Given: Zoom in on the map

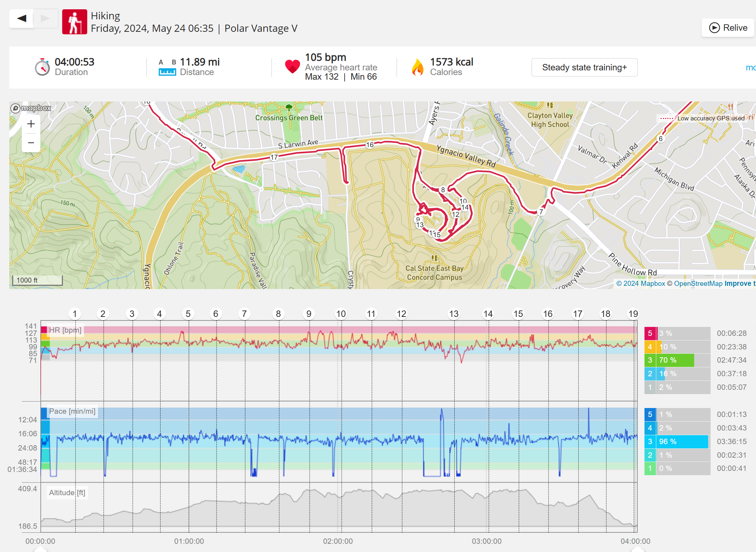Looking at the screenshot, I should coord(31,124).
